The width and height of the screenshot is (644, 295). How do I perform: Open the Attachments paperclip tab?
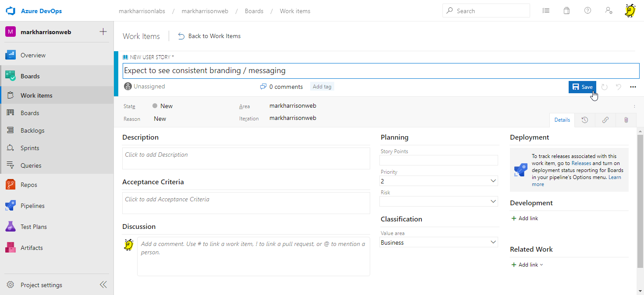click(x=626, y=120)
